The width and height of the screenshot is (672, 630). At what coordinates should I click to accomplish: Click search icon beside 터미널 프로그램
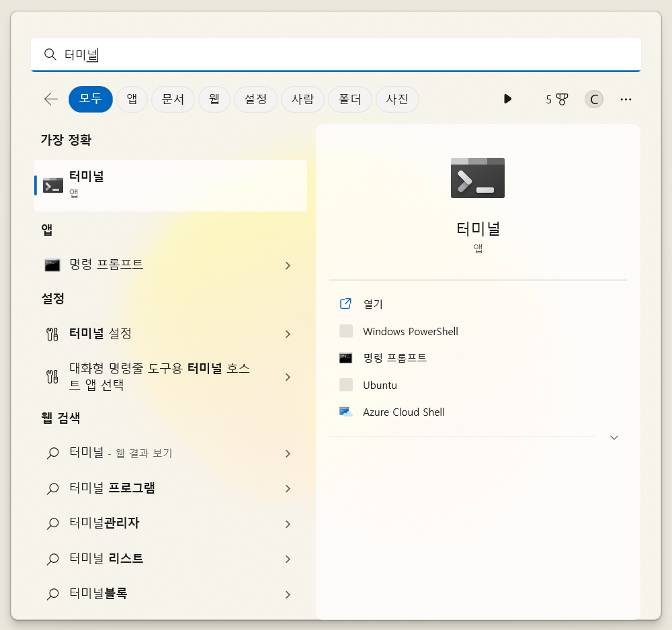tap(52, 489)
